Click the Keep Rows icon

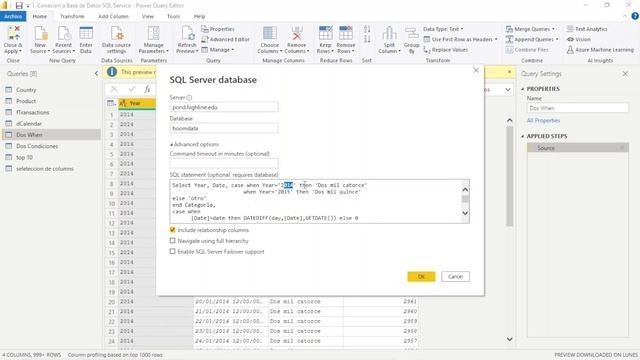(x=325, y=33)
